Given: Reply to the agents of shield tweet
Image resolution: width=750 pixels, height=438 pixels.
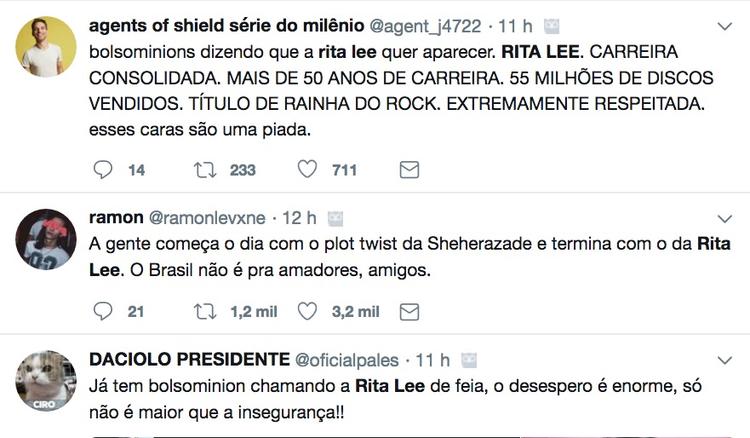Looking at the screenshot, I should coord(103,170).
